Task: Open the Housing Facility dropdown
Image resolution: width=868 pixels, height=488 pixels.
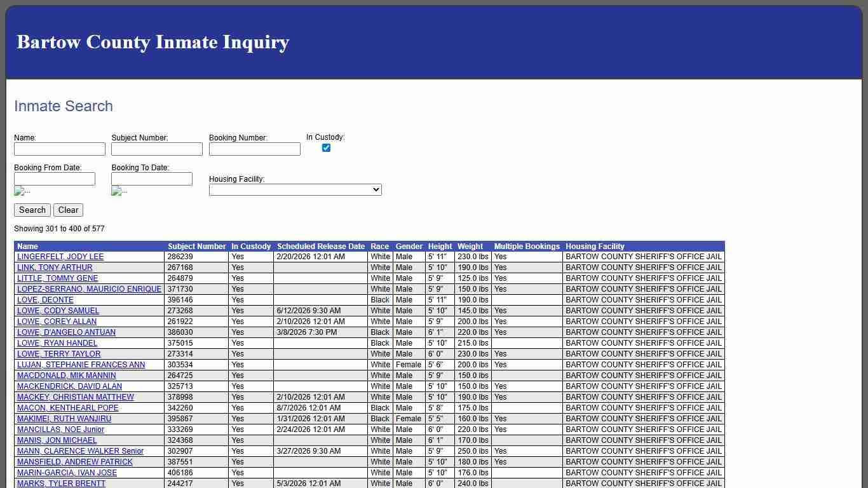Action: point(294,189)
